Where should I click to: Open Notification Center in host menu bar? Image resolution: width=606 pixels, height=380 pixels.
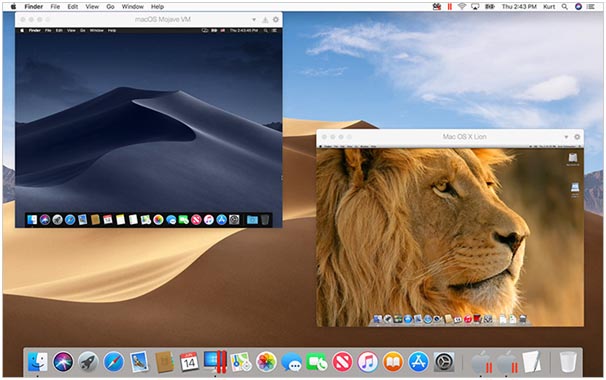click(x=591, y=7)
